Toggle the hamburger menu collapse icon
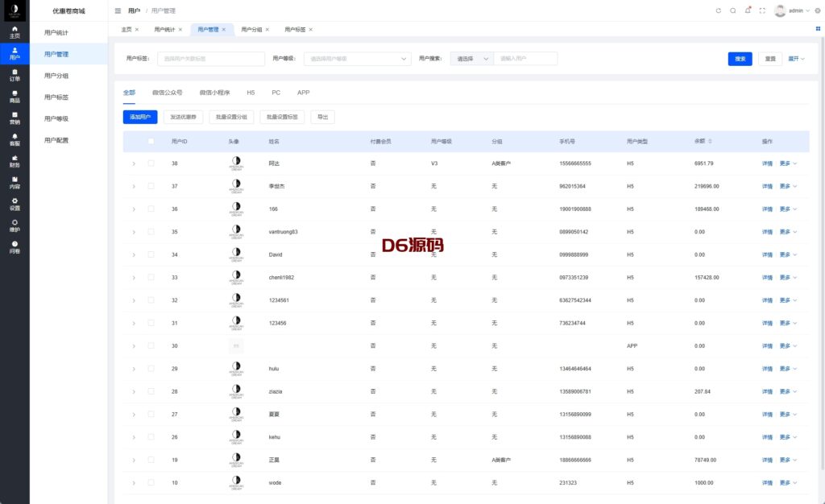The width and height of the screenshot is (825, 504). (118, 10)
